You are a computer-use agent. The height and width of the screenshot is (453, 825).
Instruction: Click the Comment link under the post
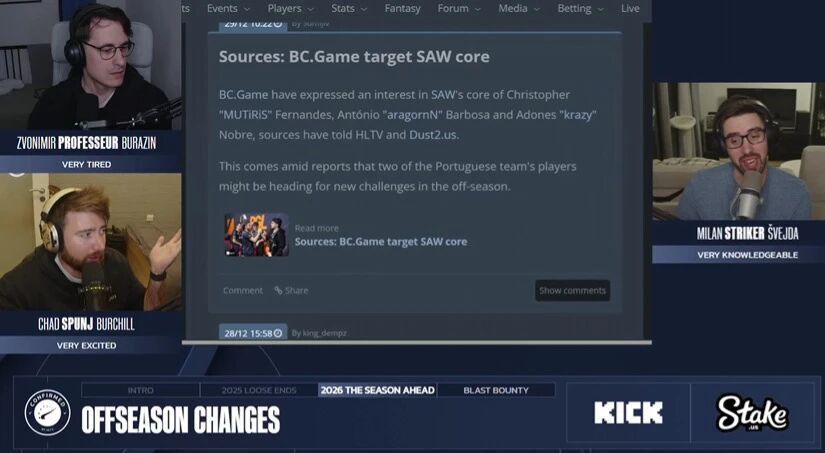click(243, 290)
